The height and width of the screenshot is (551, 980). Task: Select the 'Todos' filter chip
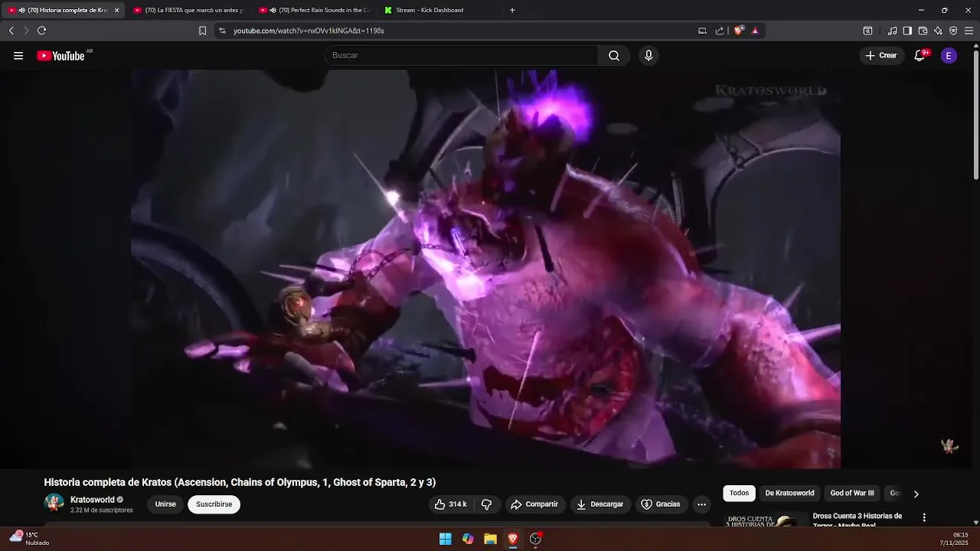coord(739,493)
